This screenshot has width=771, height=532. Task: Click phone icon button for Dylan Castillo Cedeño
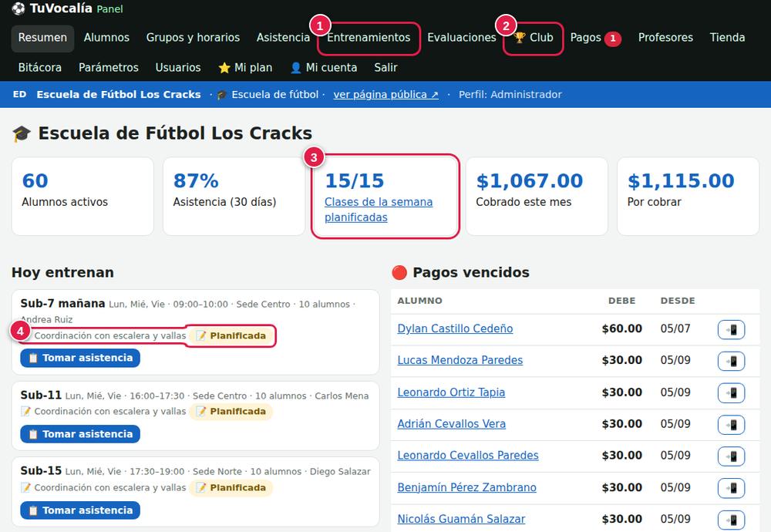pos(731,329)
